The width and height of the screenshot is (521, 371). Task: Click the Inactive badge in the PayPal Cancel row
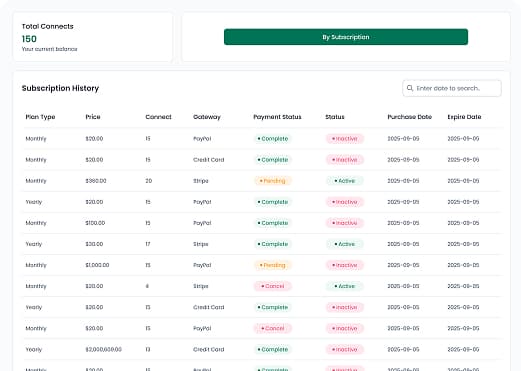click(345, 328)
